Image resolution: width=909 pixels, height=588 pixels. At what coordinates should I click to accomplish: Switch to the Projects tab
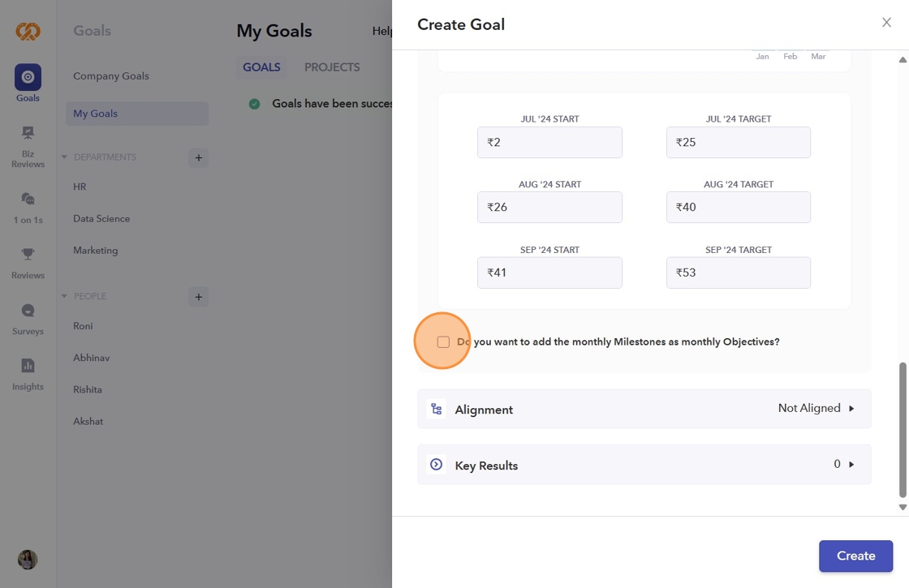click(x=332, y=67)
